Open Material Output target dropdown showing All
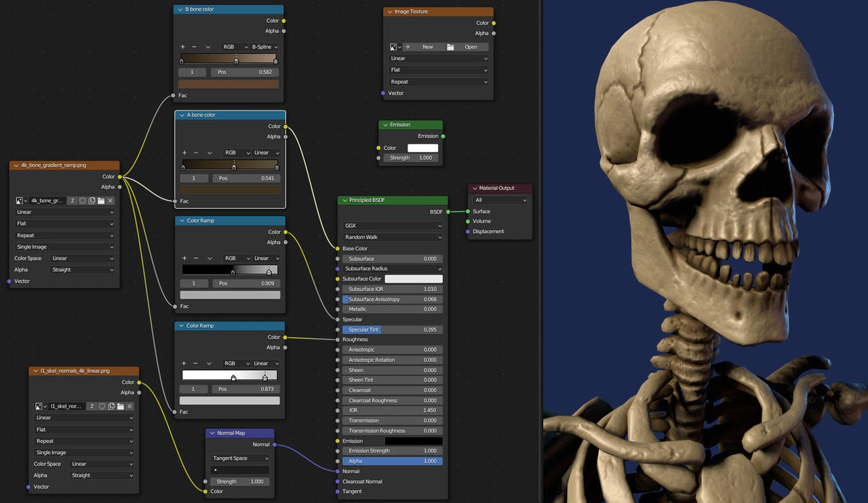 500,200
